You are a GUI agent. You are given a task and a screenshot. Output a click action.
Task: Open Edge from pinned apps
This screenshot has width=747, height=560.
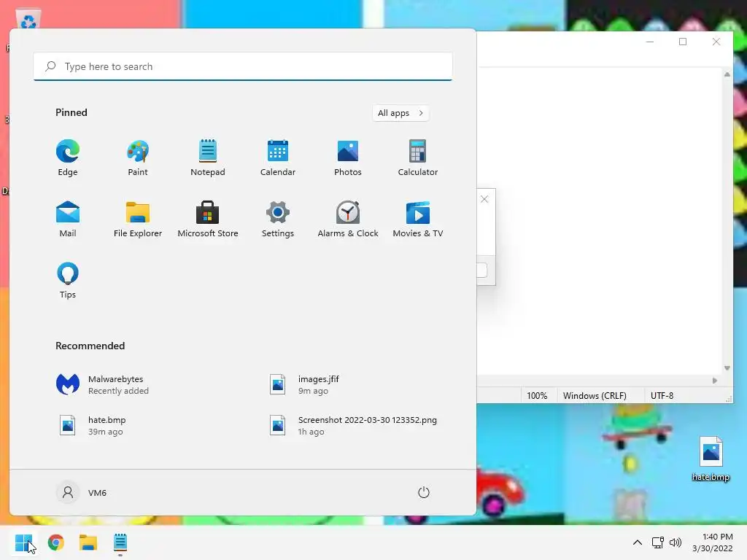point(68,158)
